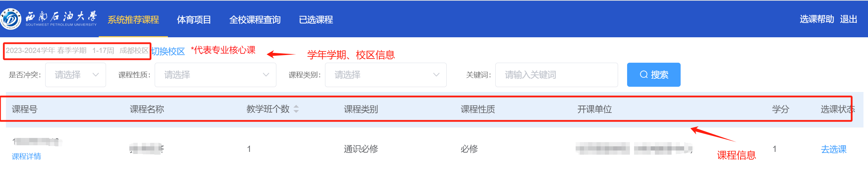This screenshot has height=170, width=868.
Task: Click the 切换校区 link
Action: click(x=168, y=51)
